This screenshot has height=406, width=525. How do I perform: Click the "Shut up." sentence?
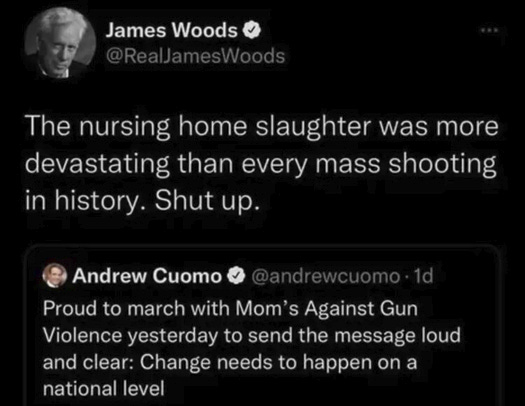coord(207,200)
